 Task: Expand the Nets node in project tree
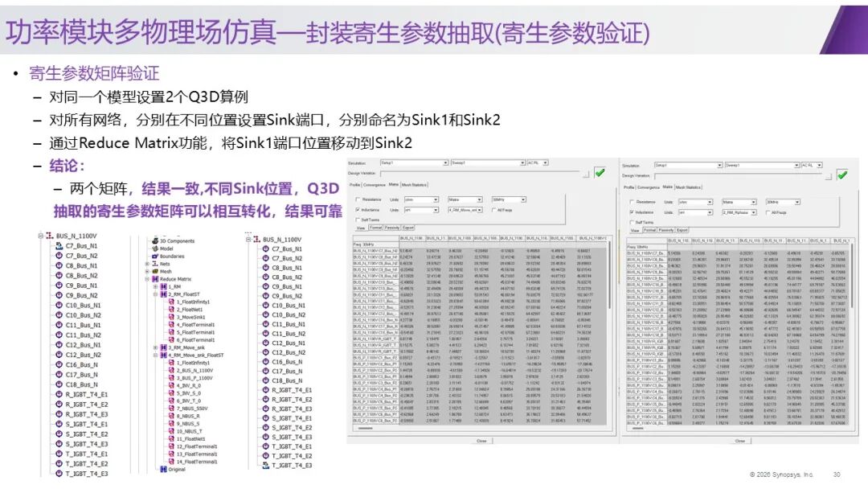(x=147, y=264)
